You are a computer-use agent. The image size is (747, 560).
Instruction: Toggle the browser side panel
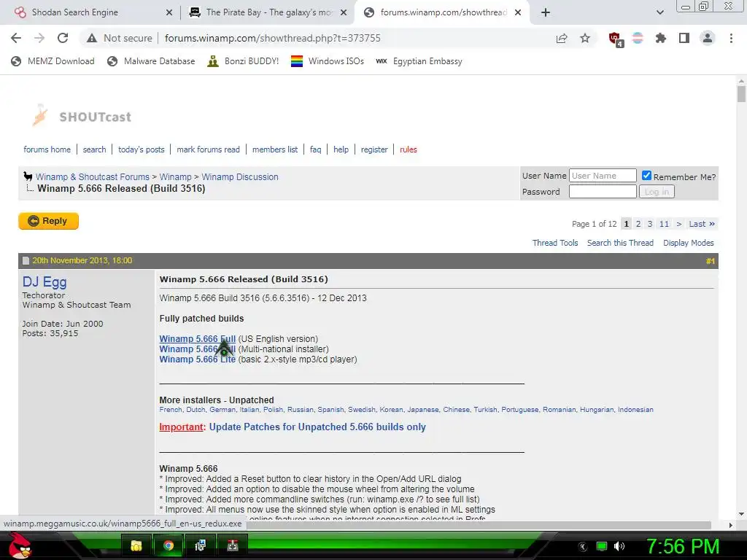[x=684, y=38]
